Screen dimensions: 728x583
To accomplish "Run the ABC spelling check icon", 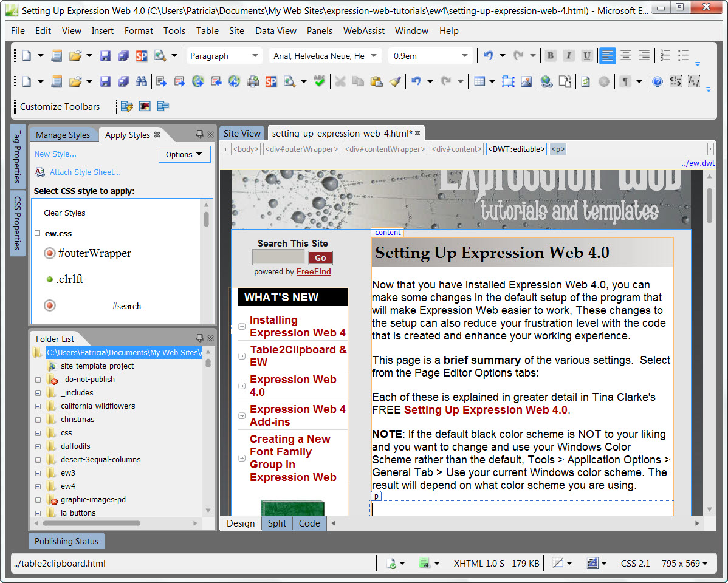I will (x=319, y=82).
